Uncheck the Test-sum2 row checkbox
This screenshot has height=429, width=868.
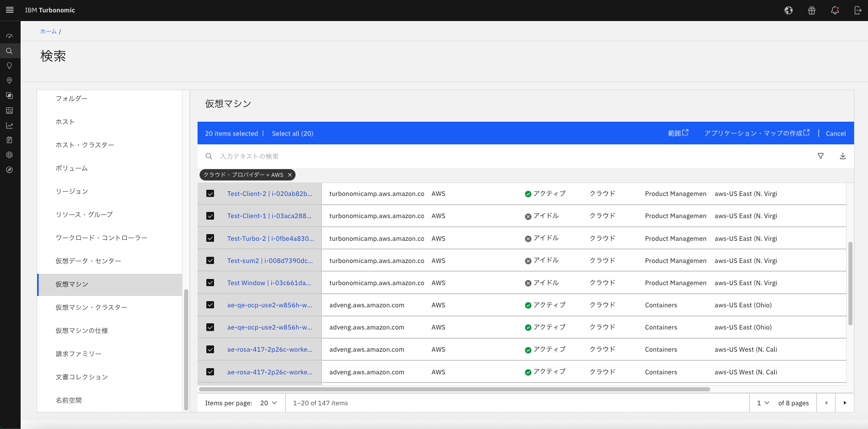[210, 260]
